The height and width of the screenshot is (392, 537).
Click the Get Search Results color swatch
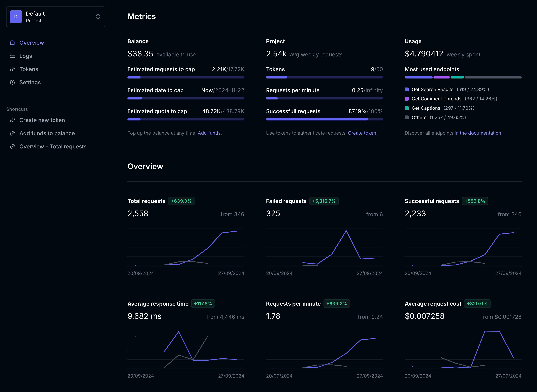407,90
